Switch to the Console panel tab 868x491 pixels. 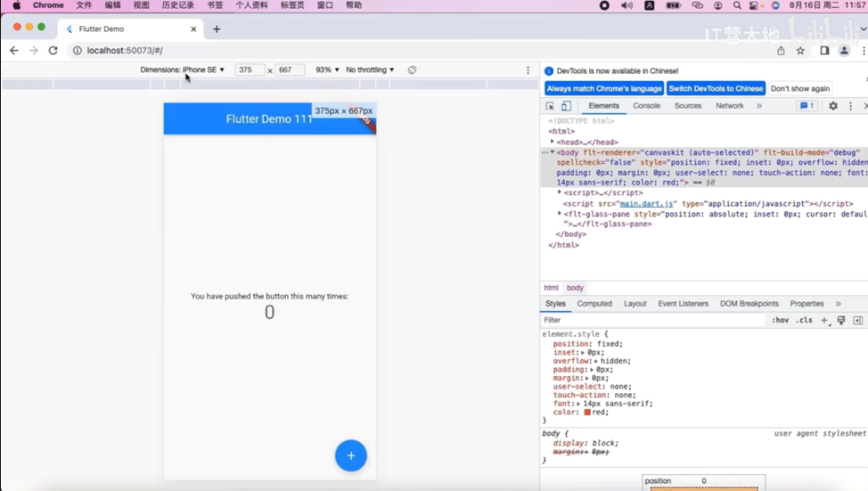(647, 106)
